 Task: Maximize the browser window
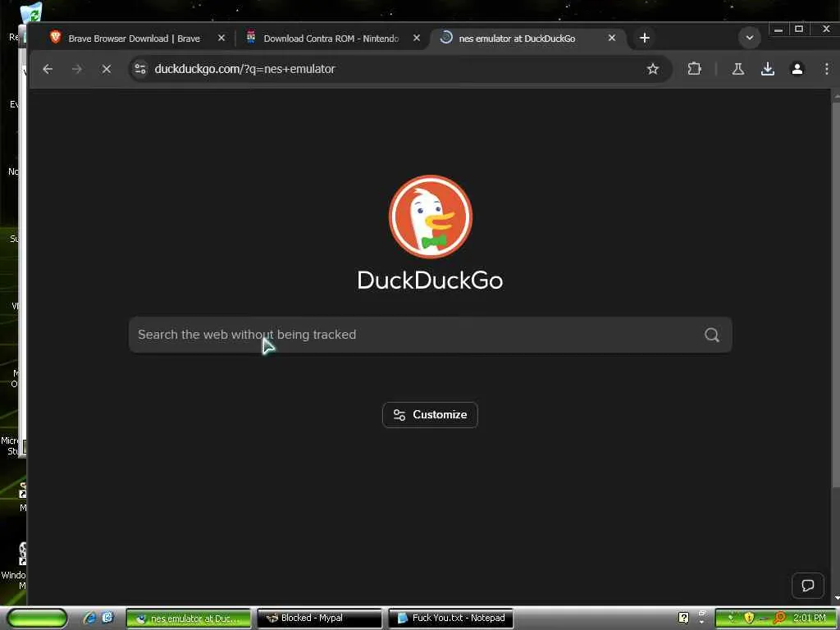pyautogui.click(x=799, y=30)
